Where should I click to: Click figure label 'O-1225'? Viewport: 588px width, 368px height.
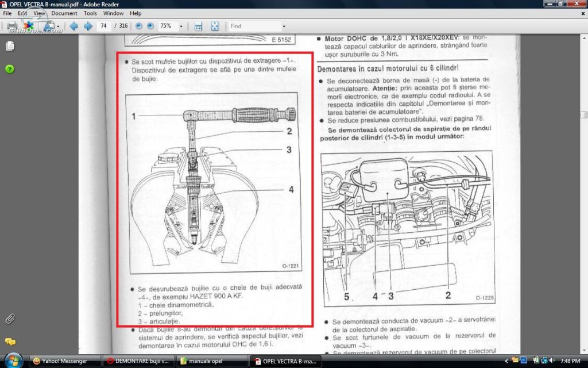[x=485, y=298]
